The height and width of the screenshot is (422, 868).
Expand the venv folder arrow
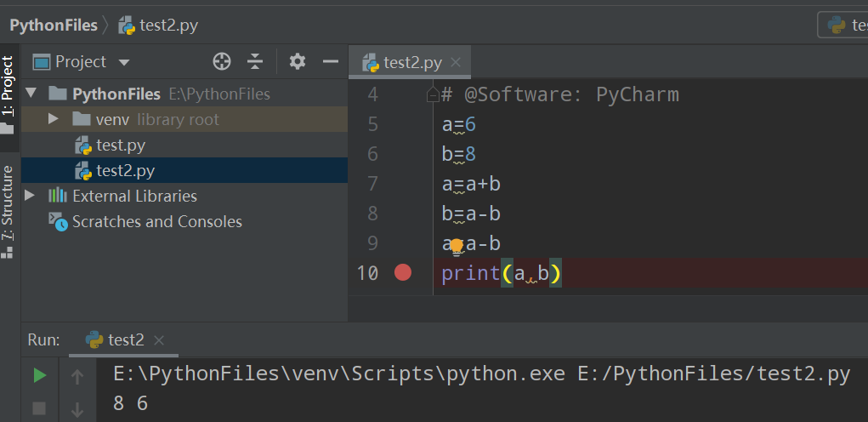point(54,118)
